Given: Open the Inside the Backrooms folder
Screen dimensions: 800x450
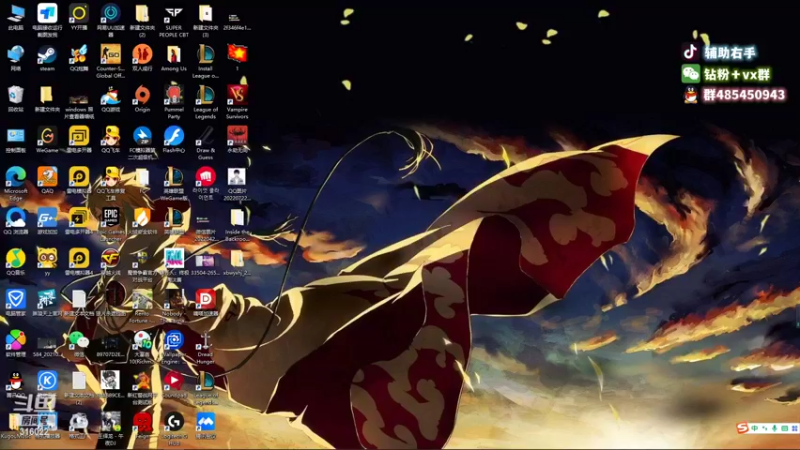Looking at the screenshot, I should pyautogui.click(x=237, y=224).
